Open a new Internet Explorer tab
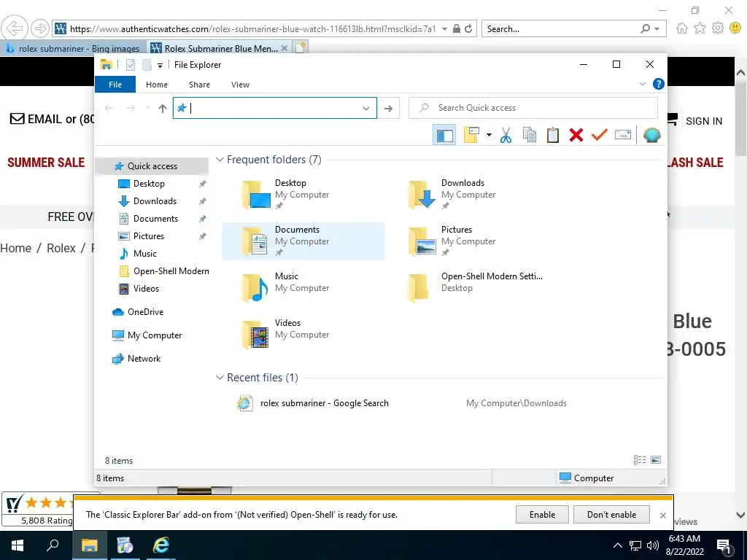Viewport: 747px width, 560px height. [301, 47]
